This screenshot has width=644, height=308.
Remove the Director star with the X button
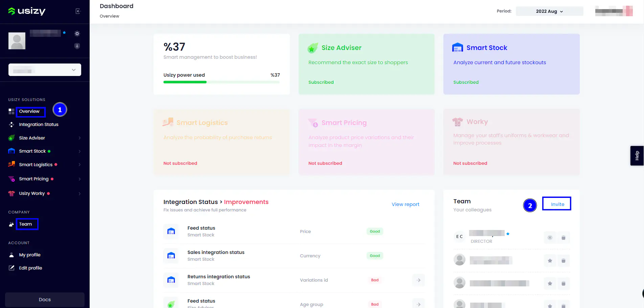point(550,238)
